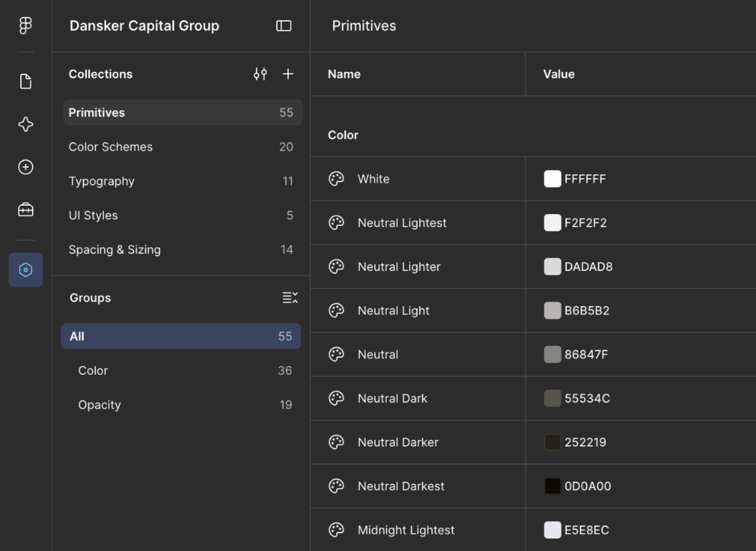Open the pages document icon in sidebar
The width and height of the screenshot is (756, 551).
pyautogui.click(x=26, y=81)
